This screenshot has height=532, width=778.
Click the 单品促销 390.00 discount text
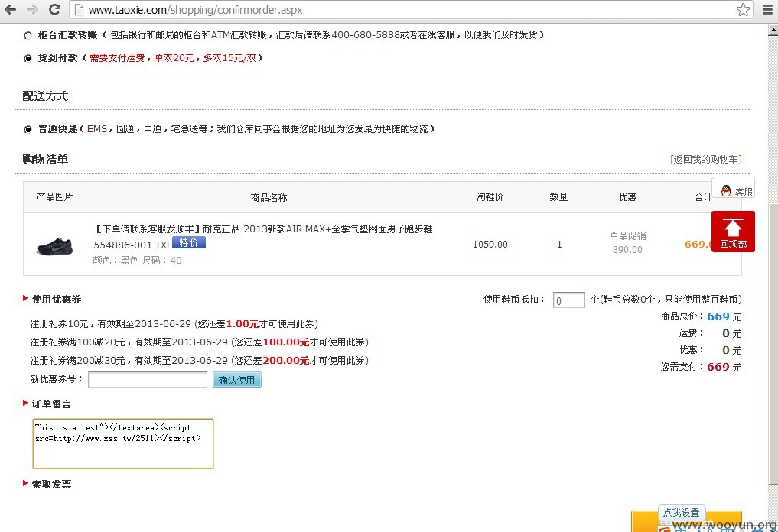tap(627, 242)
